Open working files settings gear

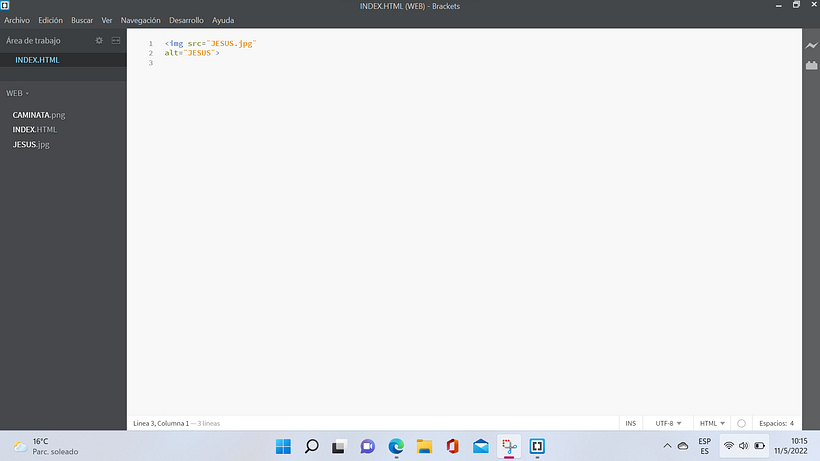(x=99, y=40)
